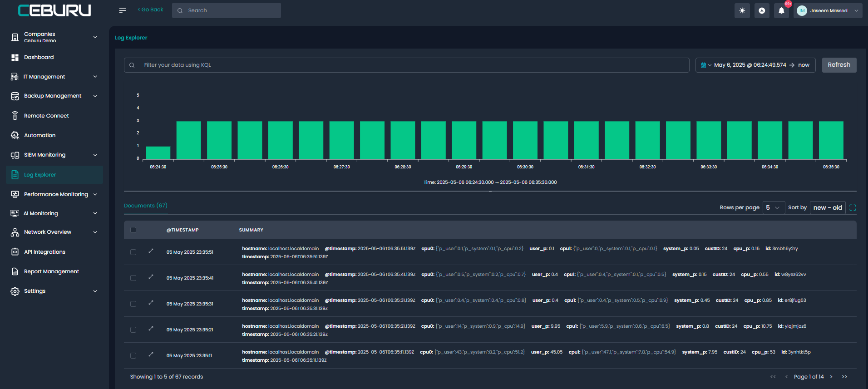Image resolution: width=868 pixels, height=389 pixels.
Task: Check the row for 23:35:31 document
Action: pyautogui.click(x=133, y=304)
